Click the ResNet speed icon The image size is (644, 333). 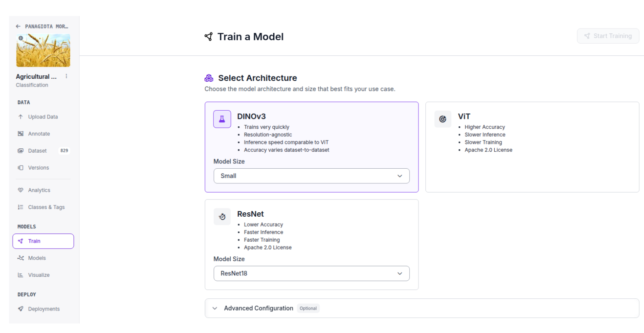[222, 217]
